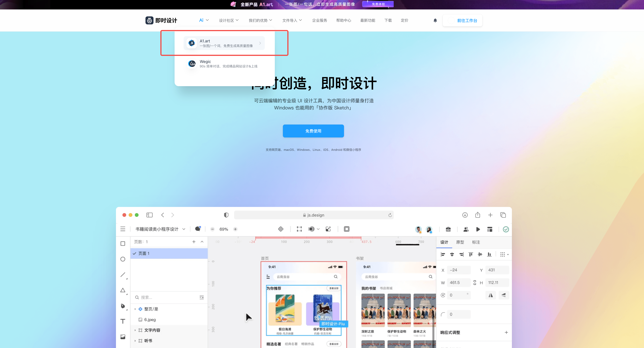Open the 书籍阅读类小程序设计 file name dropdown

pyautogui.click(x=184, y=229)
